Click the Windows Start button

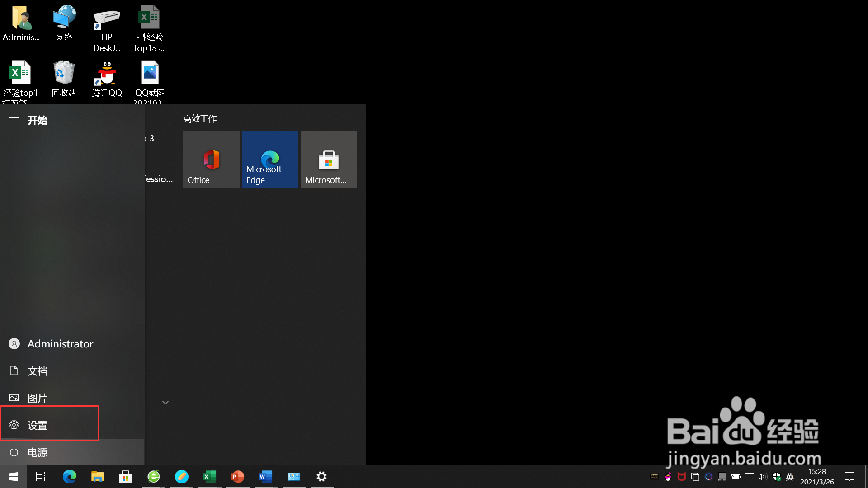[14, 477]
